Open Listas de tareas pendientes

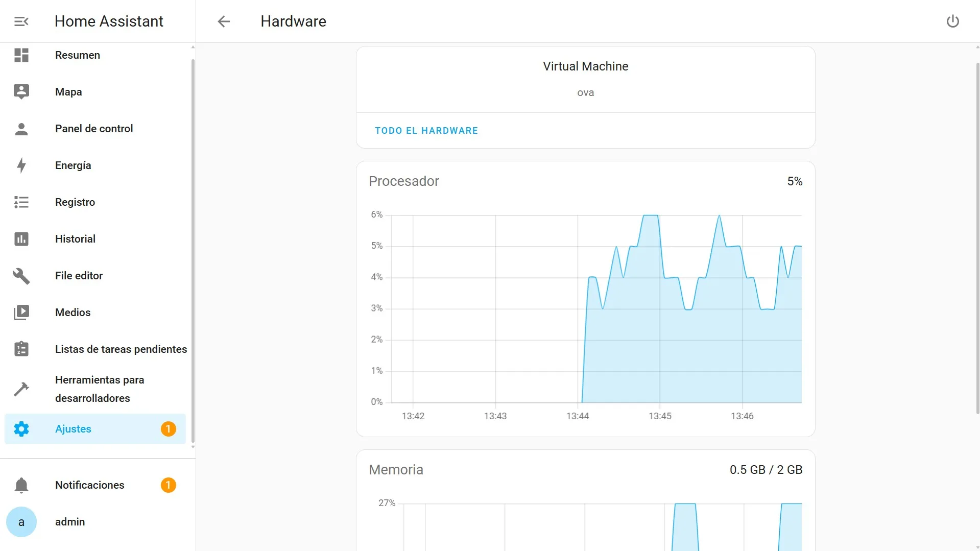click(95, 349)
